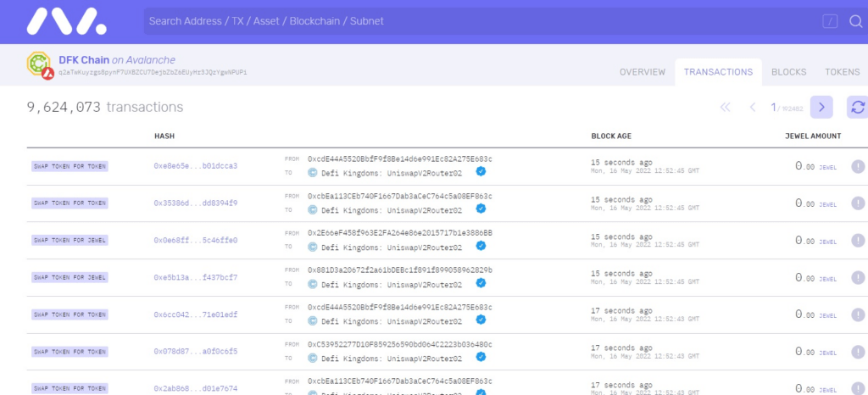
Task: Open from address 0xC53952277D10F859256590
Action: coord(400,345)
